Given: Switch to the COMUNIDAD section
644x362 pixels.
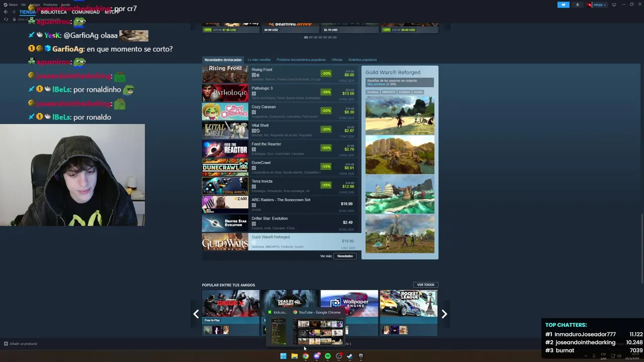Looking at the screenshot, I should 86,12.
